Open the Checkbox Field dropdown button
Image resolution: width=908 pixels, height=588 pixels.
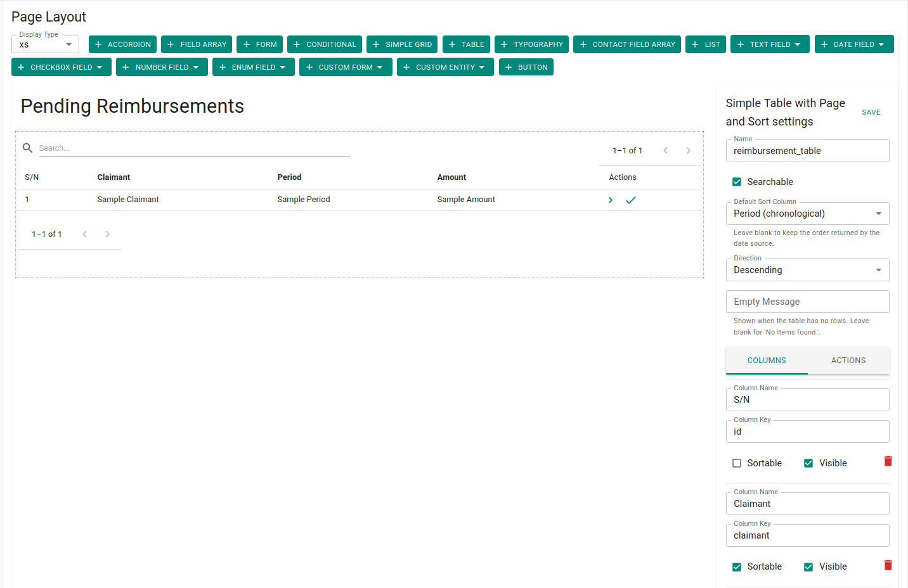[62, 67]
